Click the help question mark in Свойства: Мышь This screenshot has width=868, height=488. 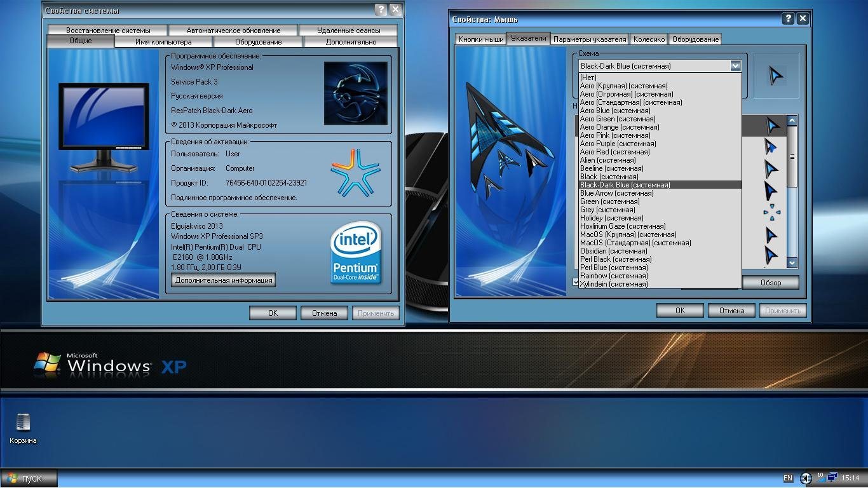[x=789, y=18]
